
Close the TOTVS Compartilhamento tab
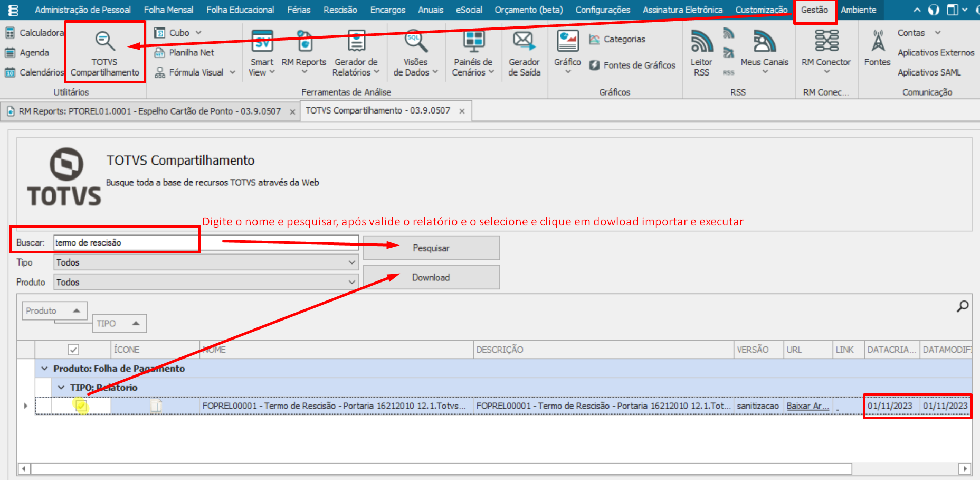tap(462, 111)
